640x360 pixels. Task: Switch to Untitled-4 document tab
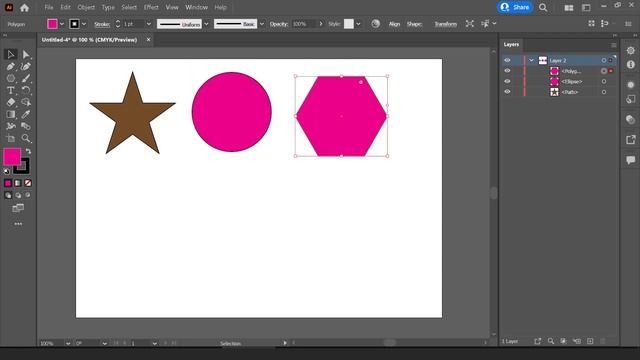[x=89, y=40]
